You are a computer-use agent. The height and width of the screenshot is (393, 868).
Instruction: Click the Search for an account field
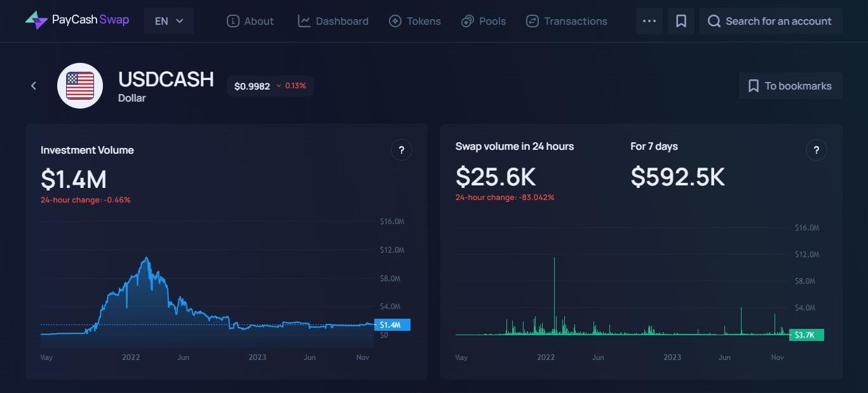778,21
